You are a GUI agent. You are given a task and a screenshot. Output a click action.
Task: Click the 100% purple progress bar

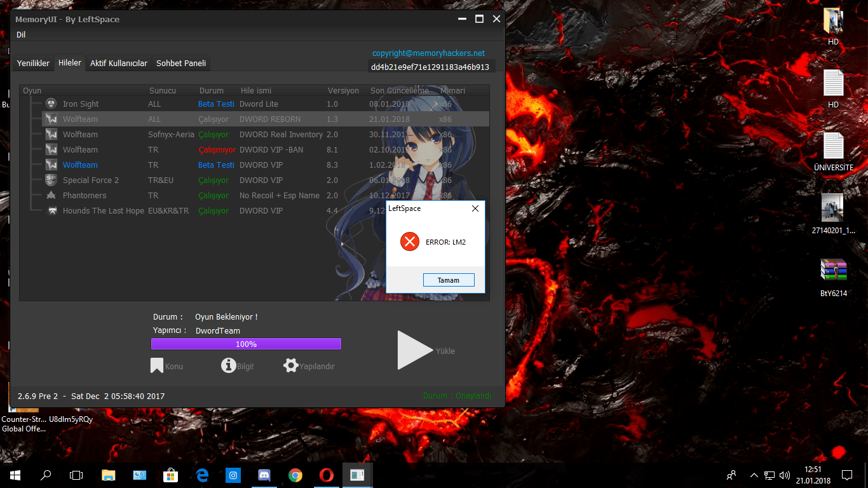point(246,344)
